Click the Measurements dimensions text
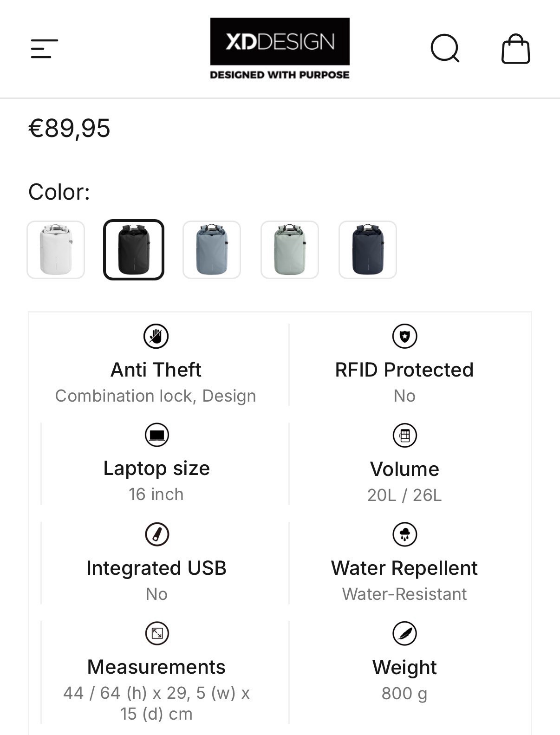Image resolution: width=560 pixels, height=735 pixels. point(156,703)
